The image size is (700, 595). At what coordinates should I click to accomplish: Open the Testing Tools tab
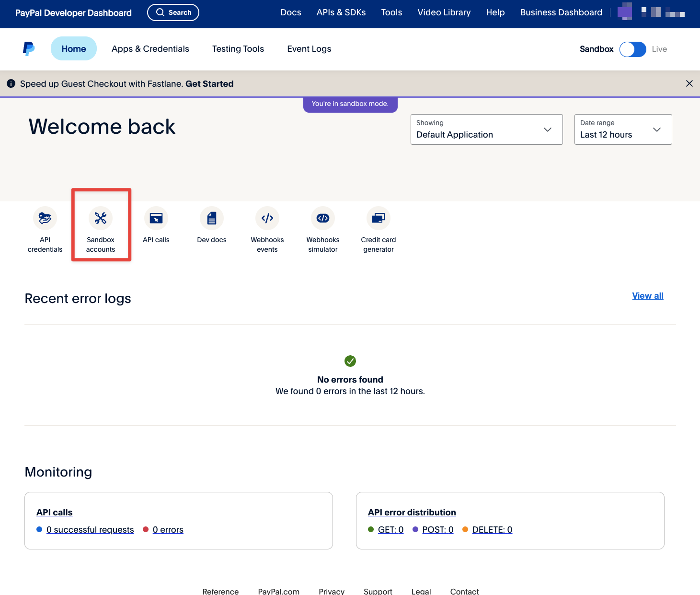coord(238,49)
